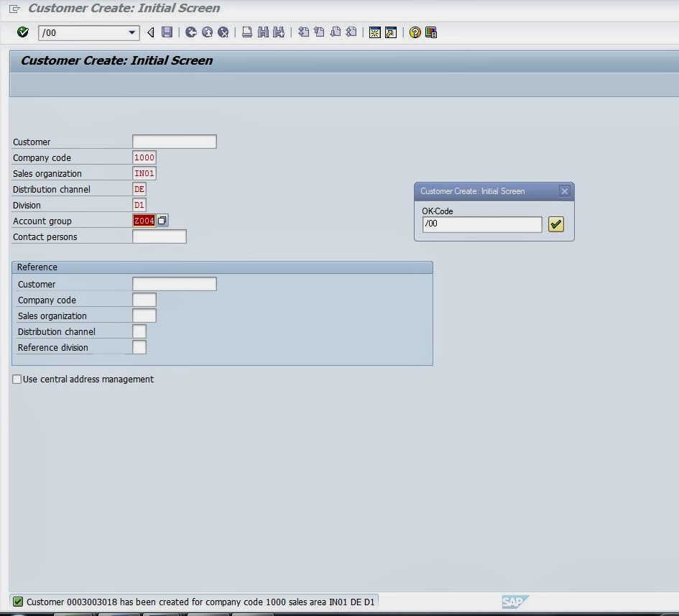
Task: Open Help with the question mark icon
Action: (415, 32)
